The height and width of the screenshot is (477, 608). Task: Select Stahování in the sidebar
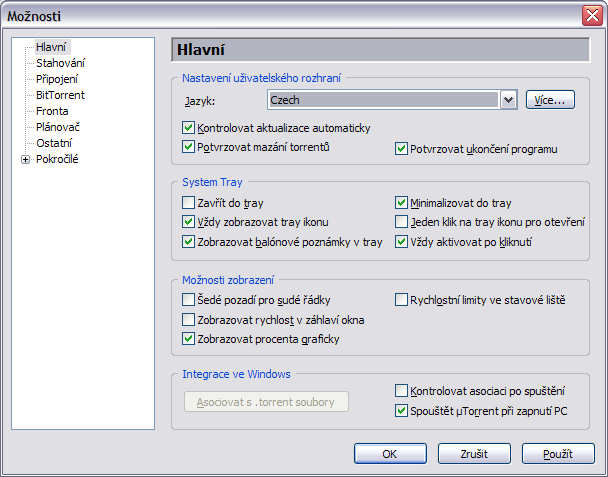pos(60,63)
